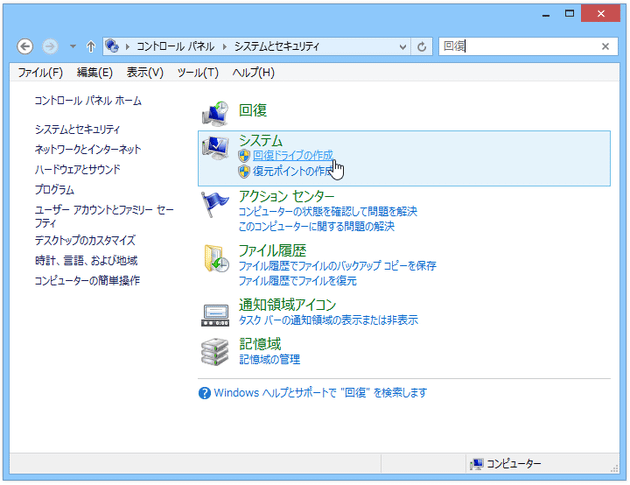The image size is (630, 485).
Task: Open ハードウェアとサウンド category
Action: 77,170
